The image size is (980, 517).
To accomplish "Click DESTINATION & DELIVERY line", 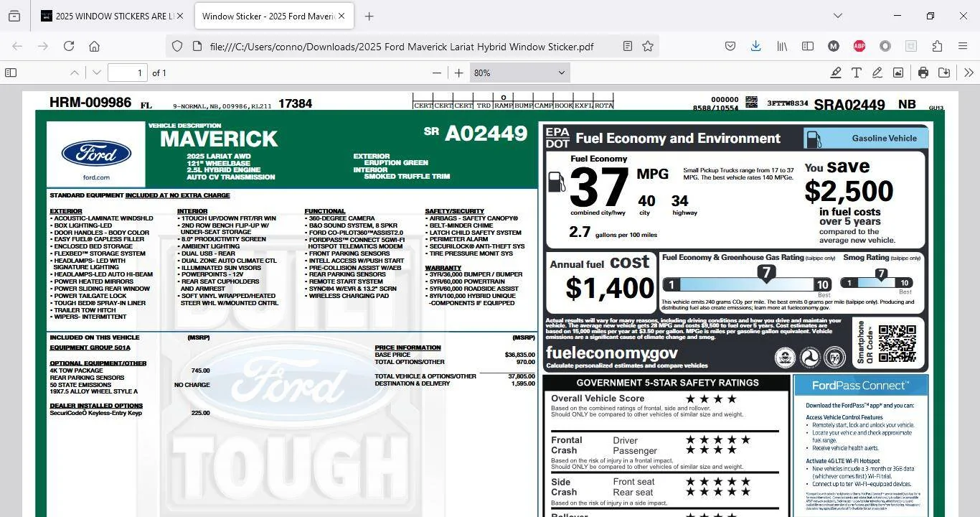I will (x=455, y=383).
